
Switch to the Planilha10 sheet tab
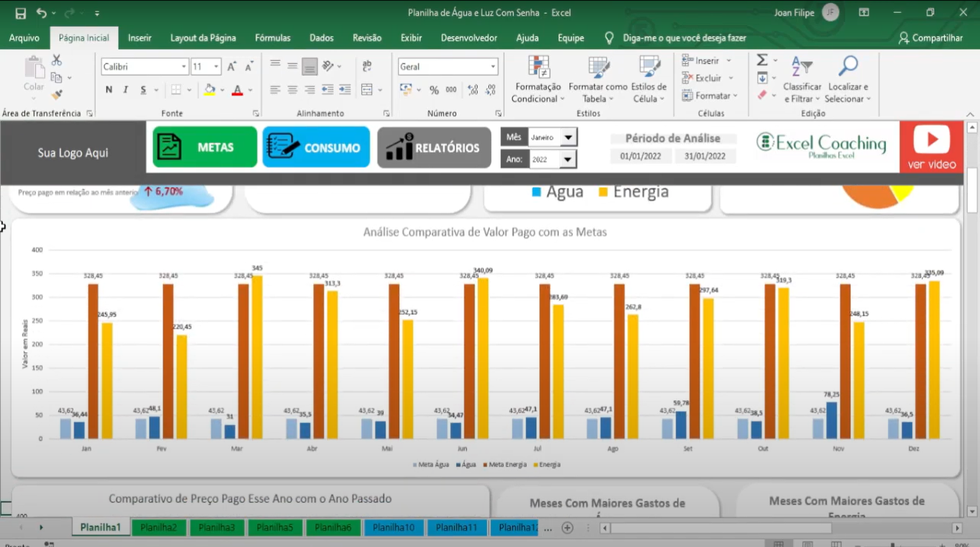(394, 527)
